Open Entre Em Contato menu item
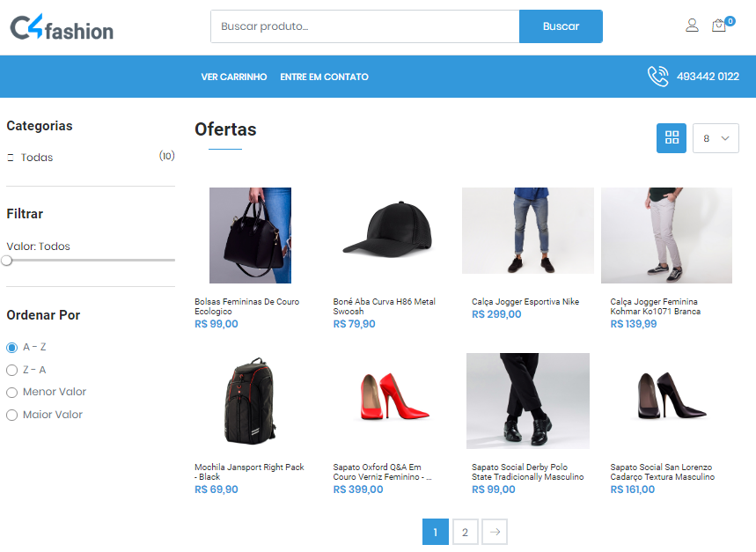The width and height of the screenshot is (756, 552). (x=324, y=77)
